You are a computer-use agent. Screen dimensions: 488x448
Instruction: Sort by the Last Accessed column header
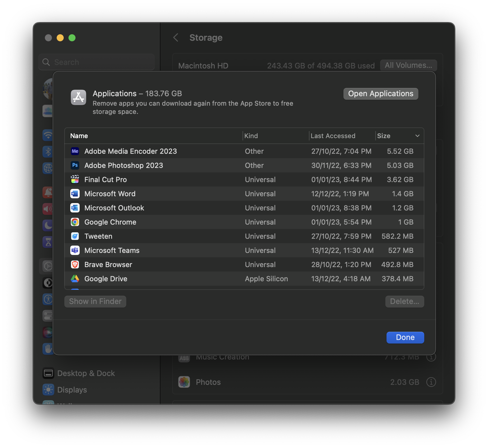tap(333, 136)
